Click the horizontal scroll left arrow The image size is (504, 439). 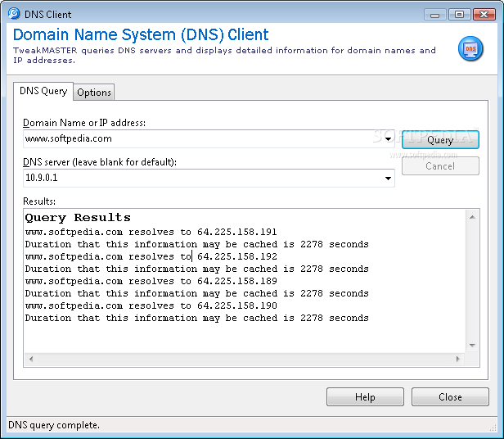[x=31, y=359]
